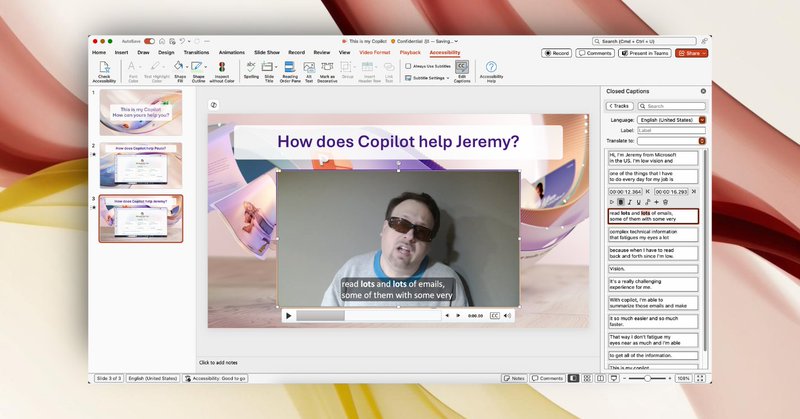This screenshot has width=800, height=419.
Task: Open Accessibility Help
Action: 491,71
